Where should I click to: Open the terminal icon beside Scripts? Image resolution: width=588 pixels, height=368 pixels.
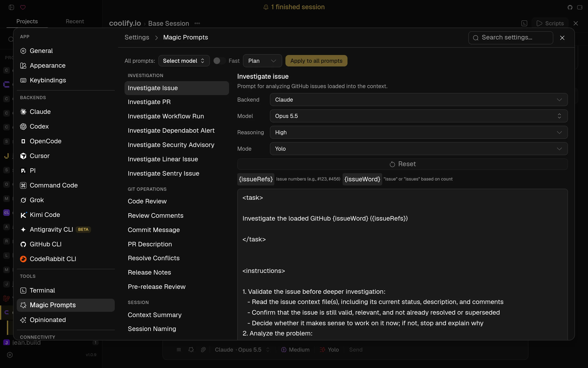524,23
